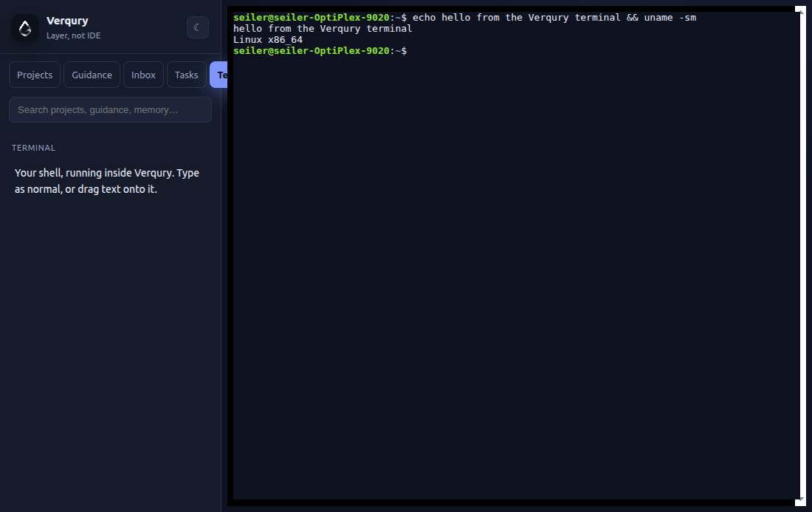Click the terminal prompt on the last line
Image resolution: width=812 pixels, height=512 pixels.
(320, 51)
